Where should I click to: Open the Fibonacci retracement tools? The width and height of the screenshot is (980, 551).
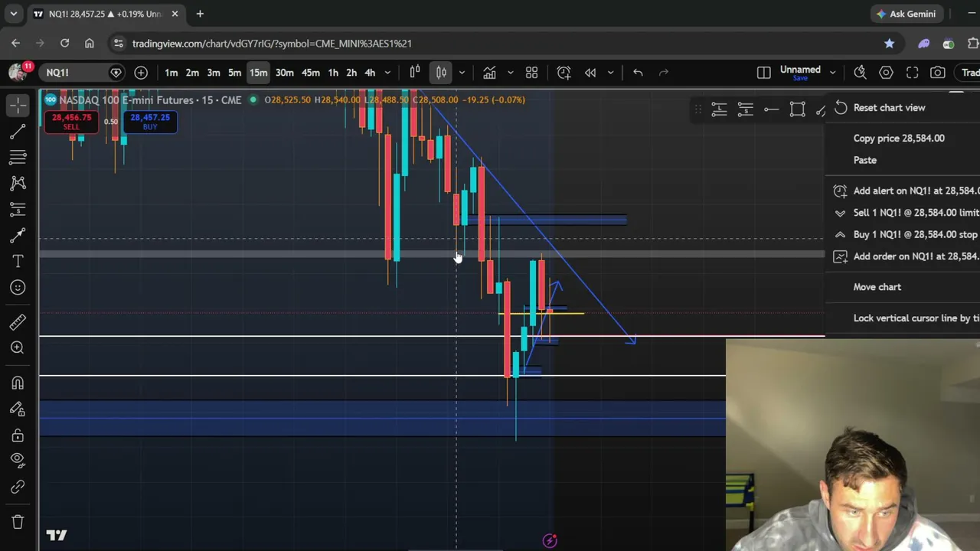(18, 158)
